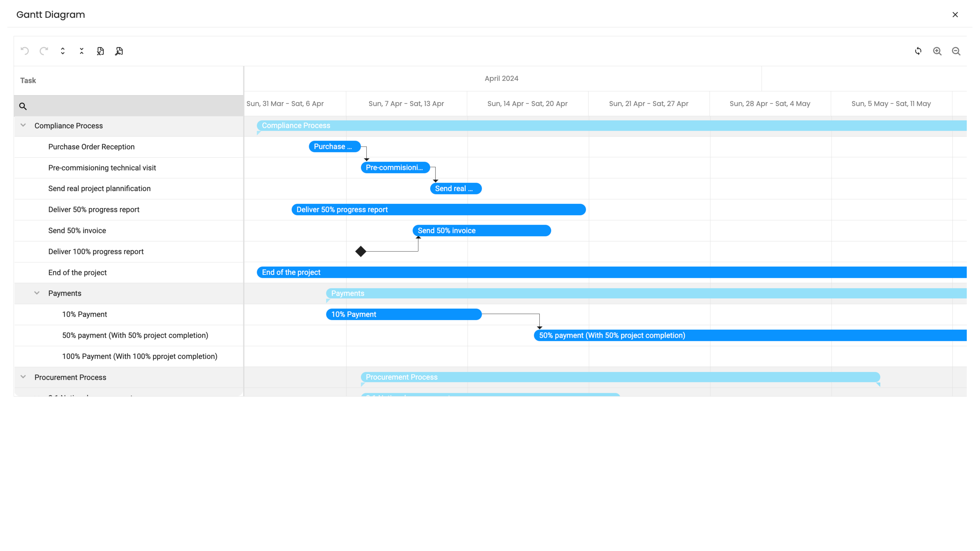Select the End of the project row
Screen dimensions: 980x551
coord(129,273)
